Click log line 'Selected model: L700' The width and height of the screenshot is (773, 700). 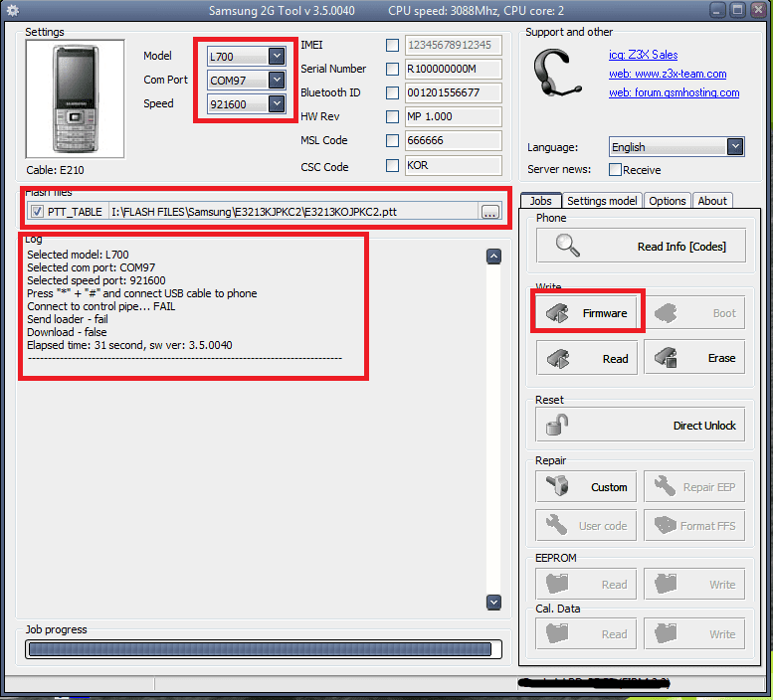78,255
